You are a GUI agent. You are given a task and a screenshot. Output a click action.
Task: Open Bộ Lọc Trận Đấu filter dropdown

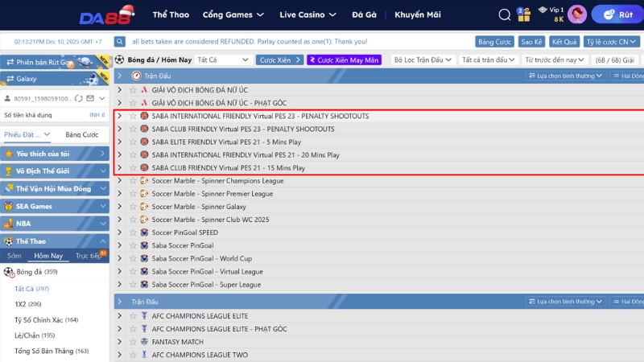[423, 60]
